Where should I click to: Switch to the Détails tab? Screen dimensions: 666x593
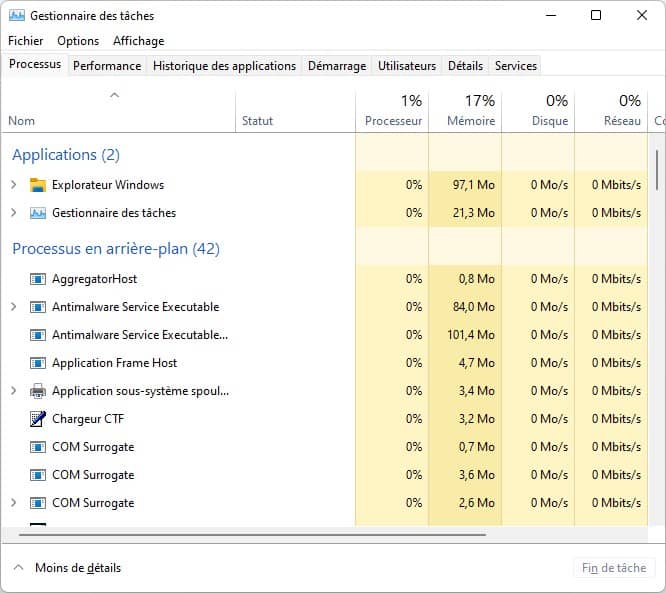(x=466, y=66)
